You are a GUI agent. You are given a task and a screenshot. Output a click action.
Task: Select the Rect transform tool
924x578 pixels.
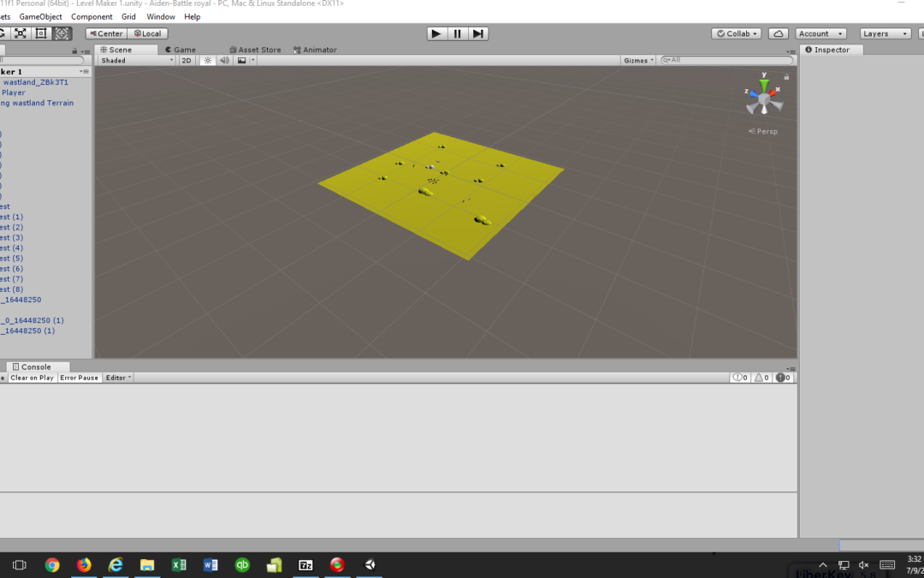pos(41,33)
